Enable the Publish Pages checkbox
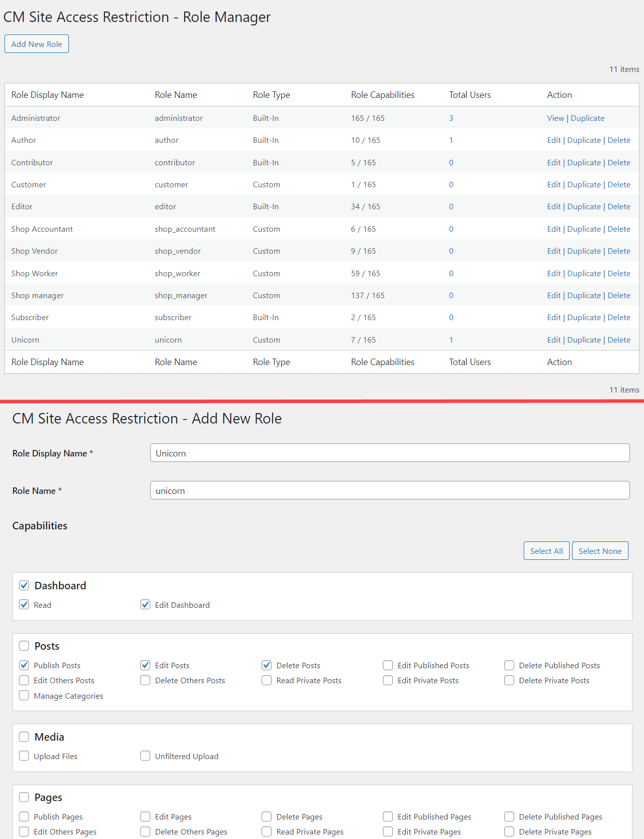This screenshot has width=644, height=839. pos(24,817)
